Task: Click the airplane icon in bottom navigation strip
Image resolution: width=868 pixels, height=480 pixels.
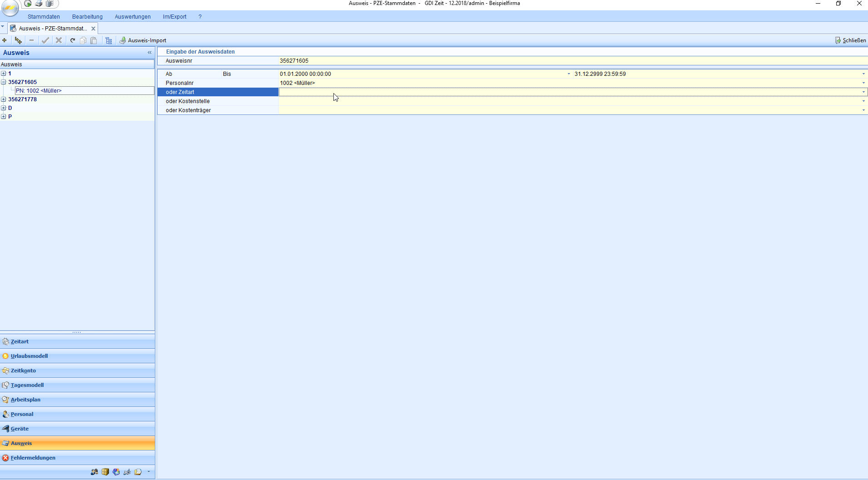Action: coord(127,472)
